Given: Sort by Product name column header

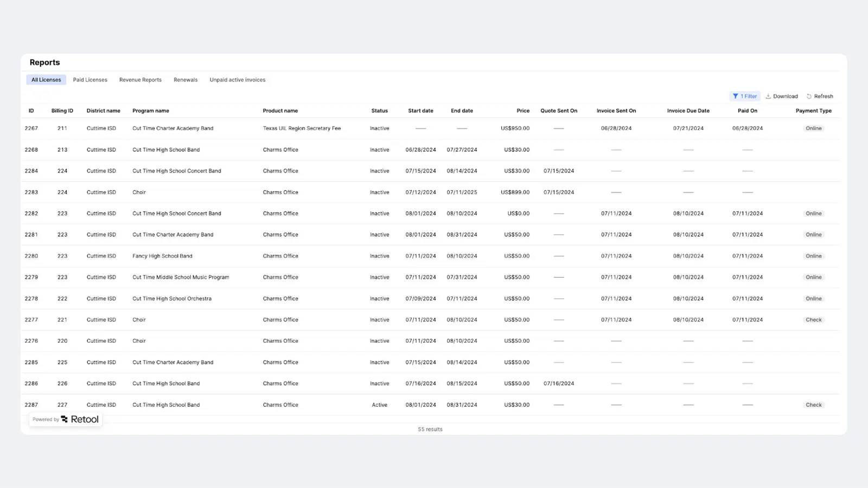Looking at the screenshot, I should pos(280,111).
